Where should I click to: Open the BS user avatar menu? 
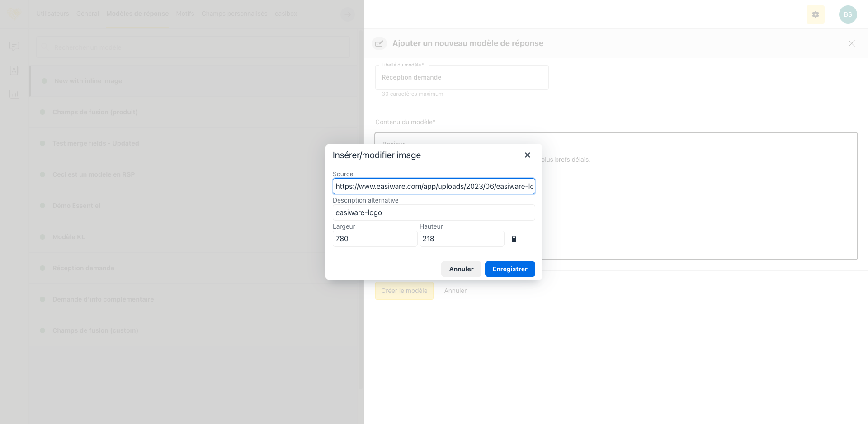coord(848,14)
